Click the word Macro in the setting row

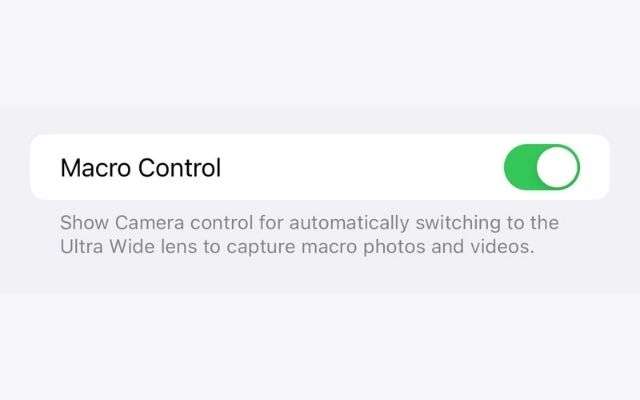point(96,168)
